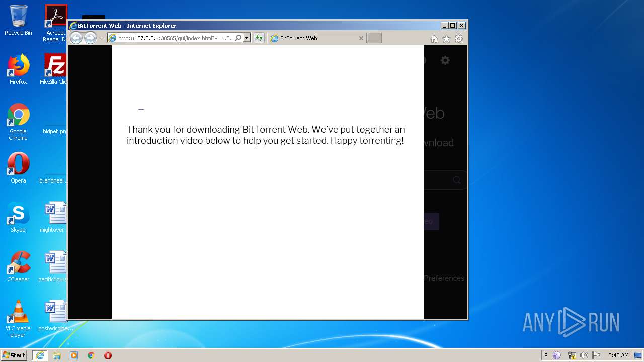The height and width of the screenshot is (362, 644).
Task: Open Preferences link in BitTorrent Web
Action: [x=444, y=278]
